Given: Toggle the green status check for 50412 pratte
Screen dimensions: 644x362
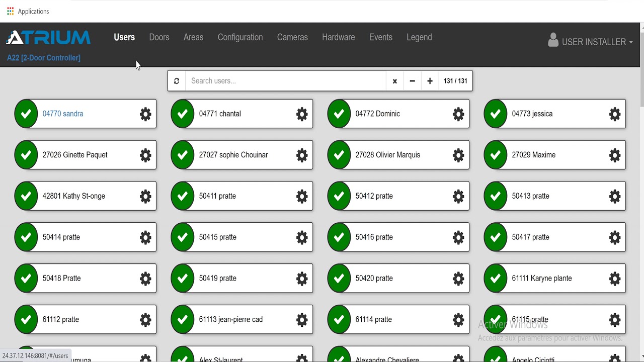Looking at the screenshot, I should [339, 197].
